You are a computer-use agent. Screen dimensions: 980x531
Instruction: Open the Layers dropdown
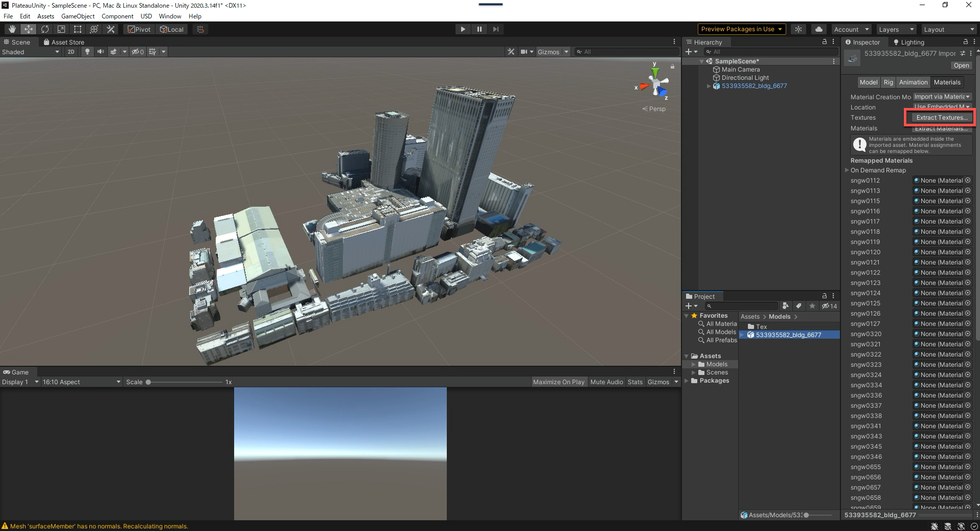click(x=896, y=29)
